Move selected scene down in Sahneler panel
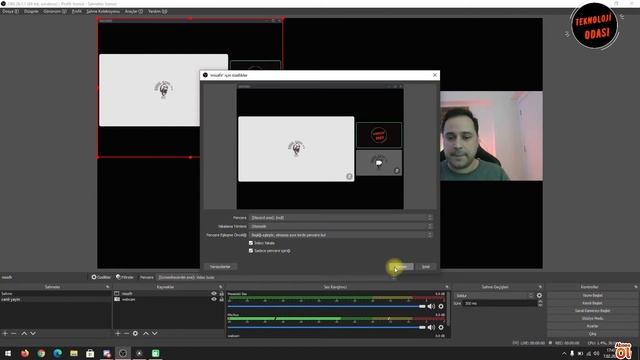This screenshot has width=640, height=360. 33,333
